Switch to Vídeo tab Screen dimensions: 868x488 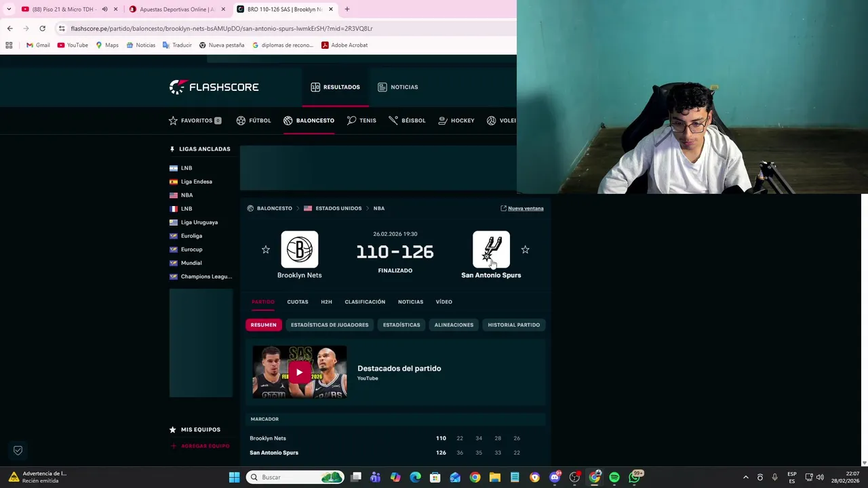coord(443,302)
